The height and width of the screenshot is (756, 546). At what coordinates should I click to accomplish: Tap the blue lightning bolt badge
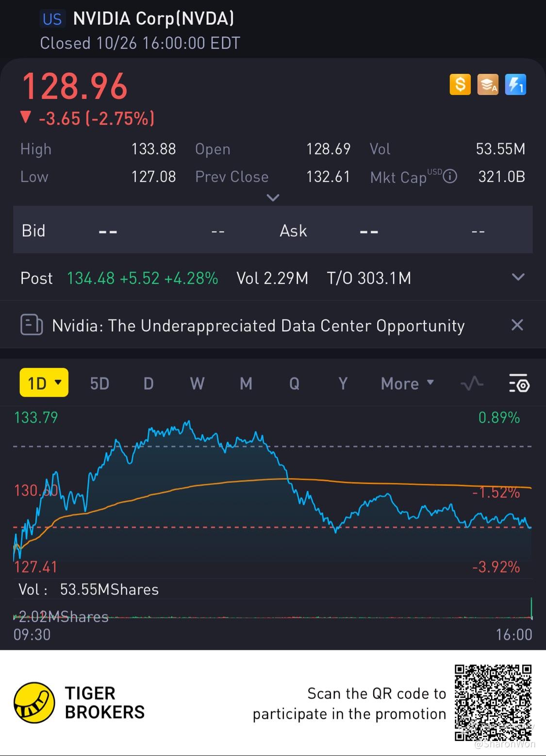click(x=515, y=85)
